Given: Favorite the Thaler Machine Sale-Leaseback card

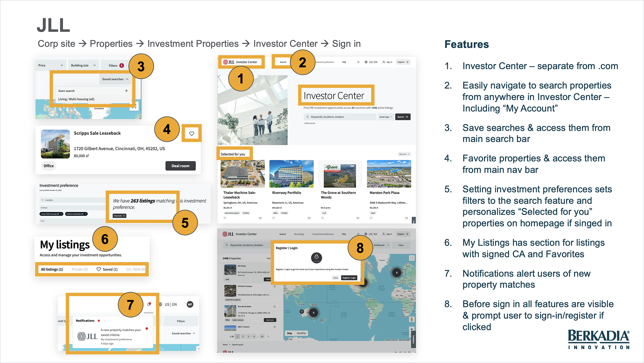Looking at the screenshot, I should (x=260, y=218).
